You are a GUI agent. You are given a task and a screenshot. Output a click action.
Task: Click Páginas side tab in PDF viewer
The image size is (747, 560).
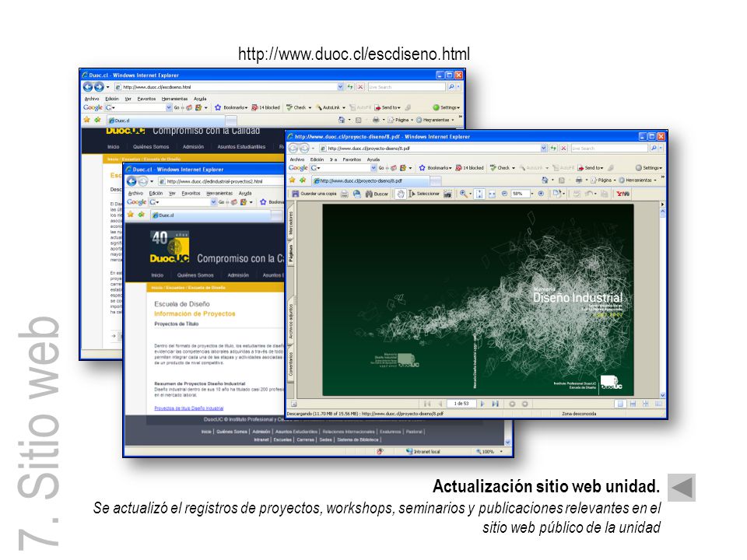pyautogui.click(x=291, y=254)
